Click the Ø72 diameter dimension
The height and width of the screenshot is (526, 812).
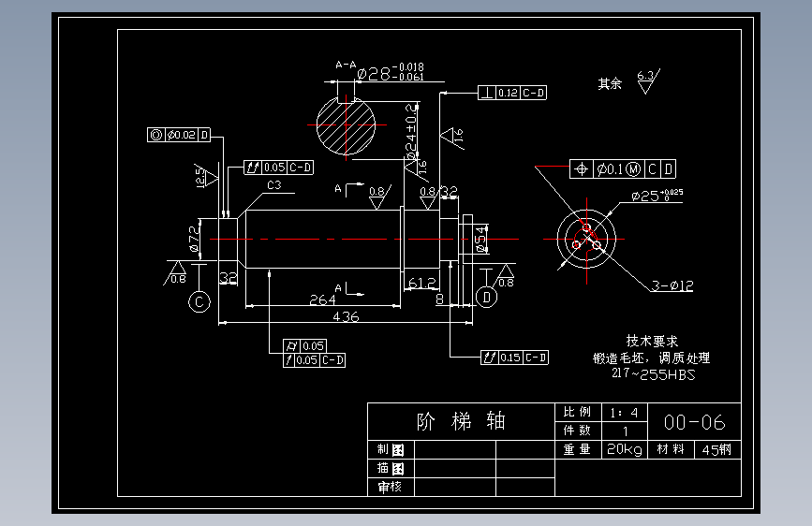194,240
